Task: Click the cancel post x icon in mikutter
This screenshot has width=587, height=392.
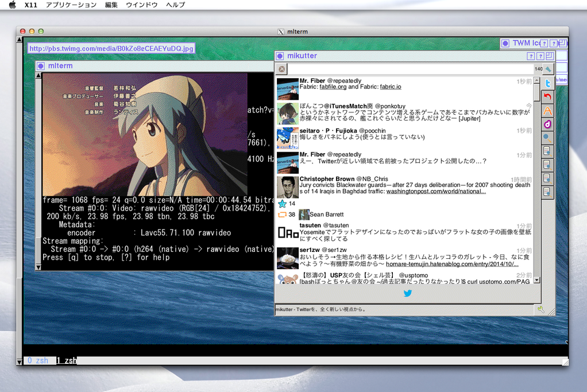Action: pos(281,69)
